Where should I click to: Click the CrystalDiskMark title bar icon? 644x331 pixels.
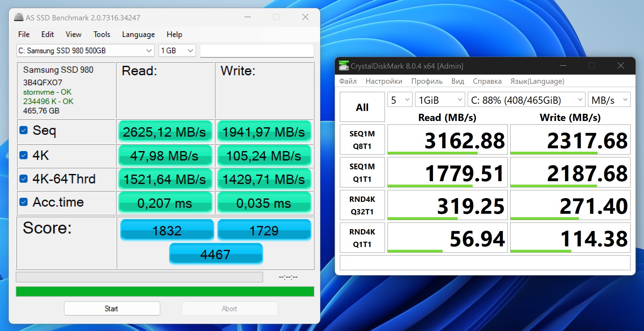pyautogui.click(x=344, y=66)
